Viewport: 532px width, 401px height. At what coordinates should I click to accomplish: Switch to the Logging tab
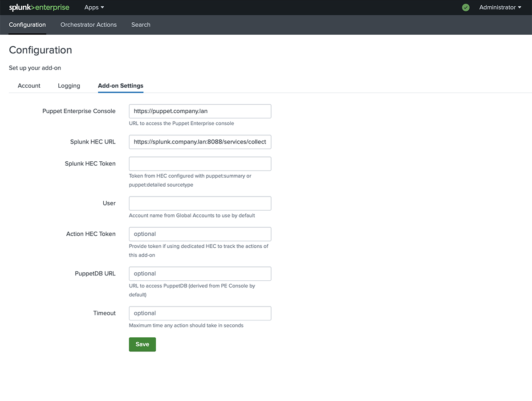tap(69, 86)
